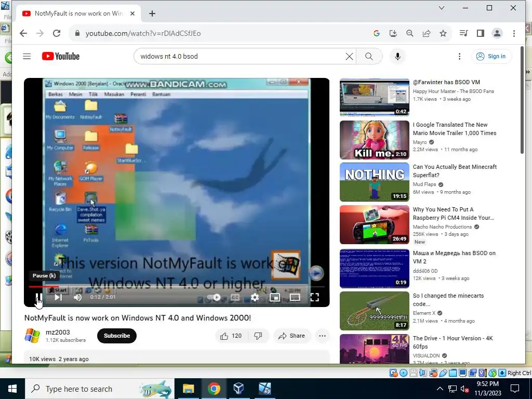
Task: Dislike this video
Action: tap(258, 336)
